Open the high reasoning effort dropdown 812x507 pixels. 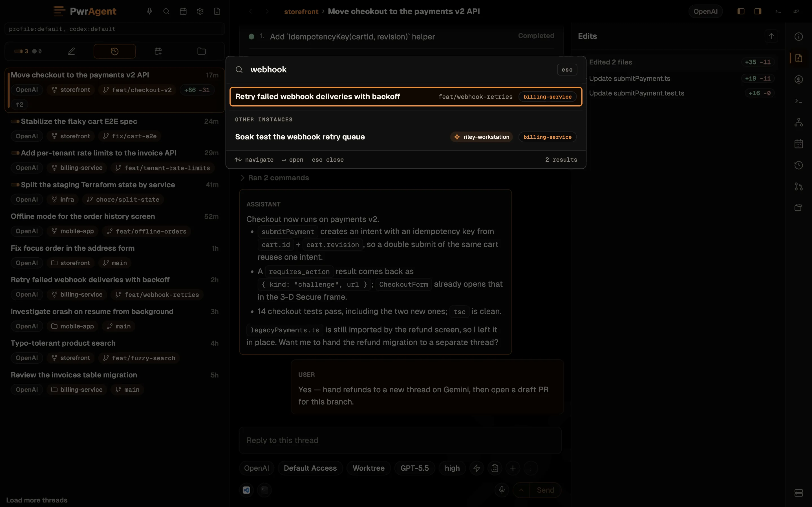(452, 468)
